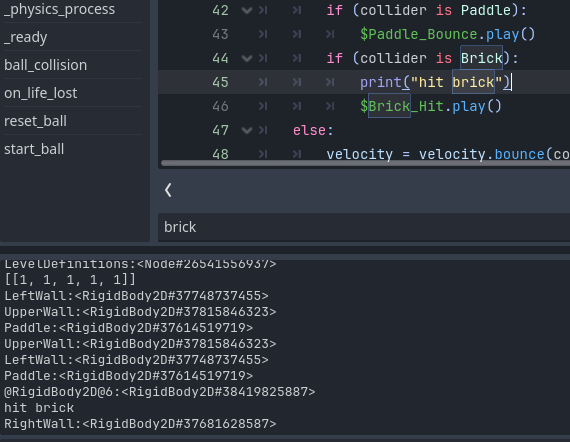Jump to _physics_process in method list
This screenshot has height=442, width=570.
click(x=59, y=9)
